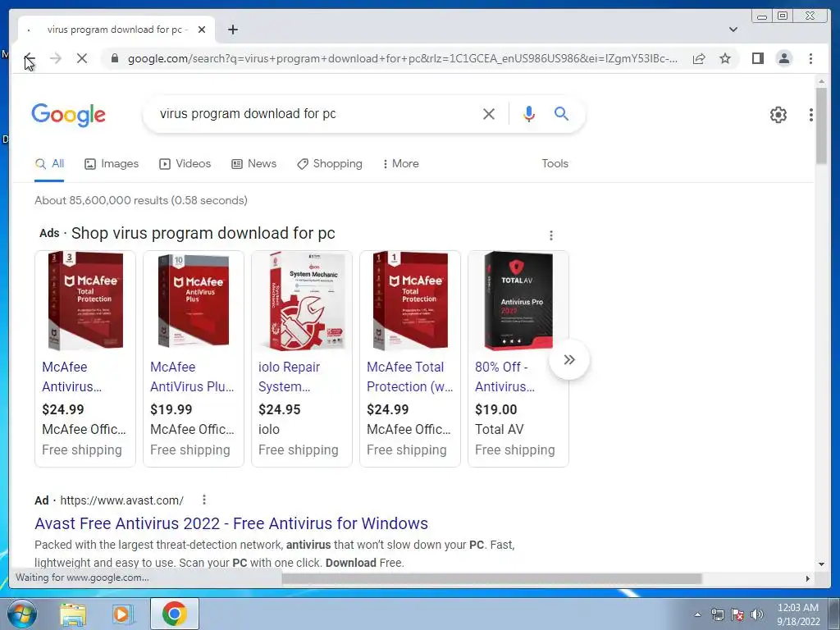The width and height of the screenshot is (840, 630).
Task: Open McAfee Total Protection 3-device product image
Action: (85, 301)
